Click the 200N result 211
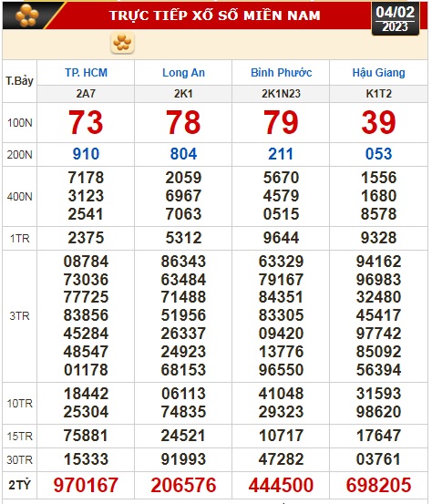The height and width of the screenshot is (504, 432). click(281, 154)
